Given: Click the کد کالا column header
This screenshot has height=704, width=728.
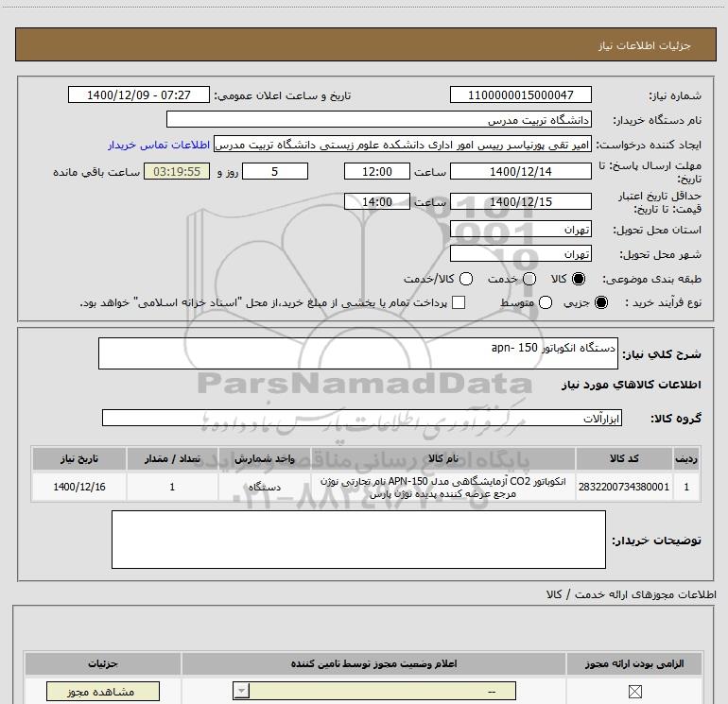Looking at the screenshot, I should (x=624, y=458).
